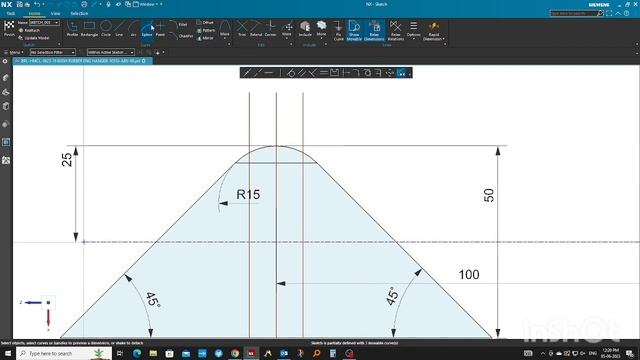The height and width of the screenshot is (360, 640).
Task: Open More edit tools dropdown with move icon
Action: (x=287, y=31)
